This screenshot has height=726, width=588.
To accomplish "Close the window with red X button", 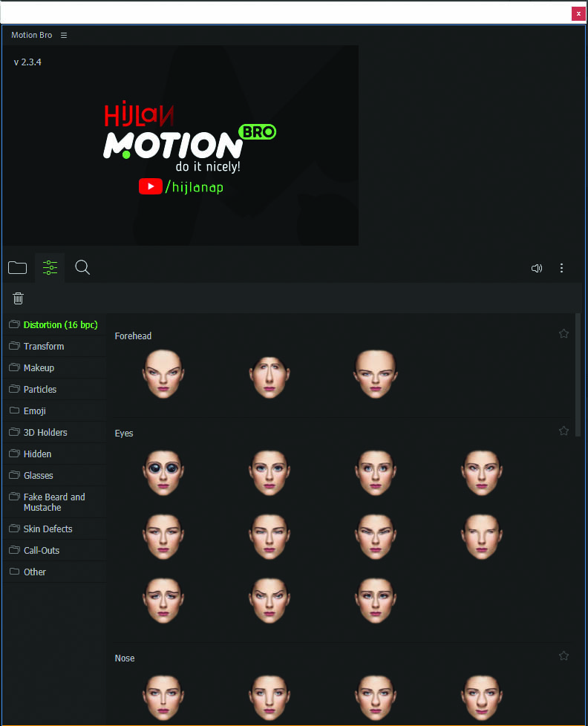I will coord(578,13).
